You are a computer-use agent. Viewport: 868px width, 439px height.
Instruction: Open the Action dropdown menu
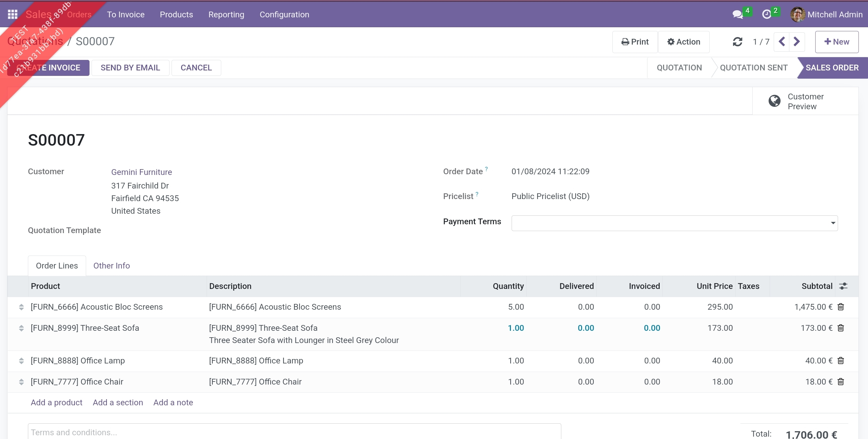pyautogui.click(x=684, y=42)
